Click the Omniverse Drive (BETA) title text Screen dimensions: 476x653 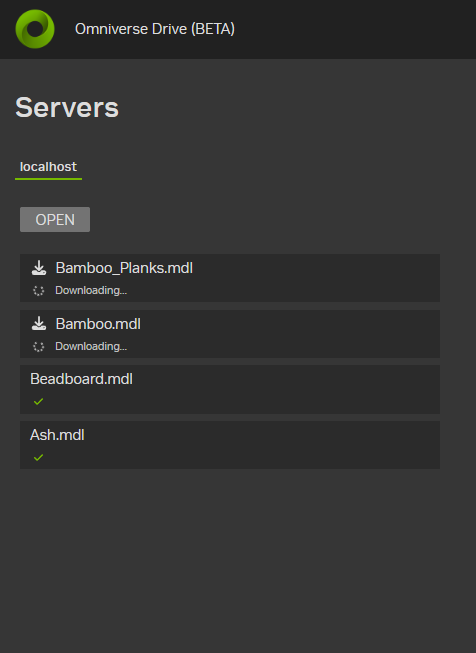coord(155,29)
